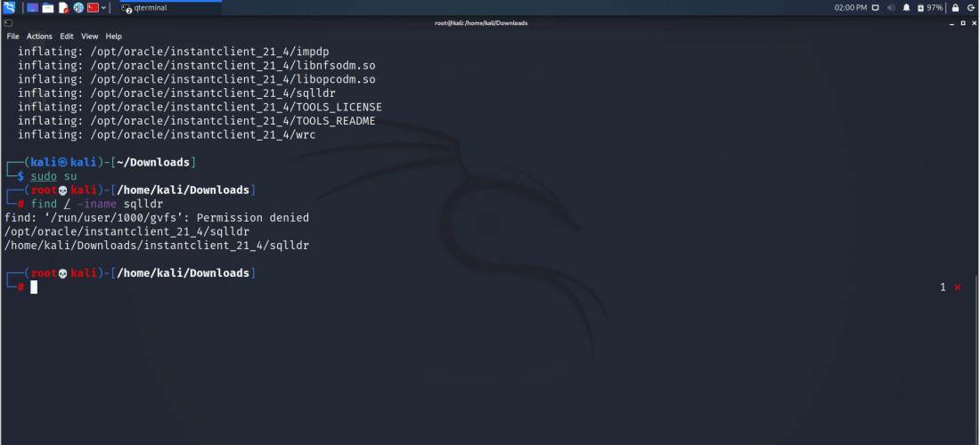Image resolution: width=980 pixels, height=445 pixels.
Task: Click the battery 97% indicator
Action: click(x=930, y=7)
